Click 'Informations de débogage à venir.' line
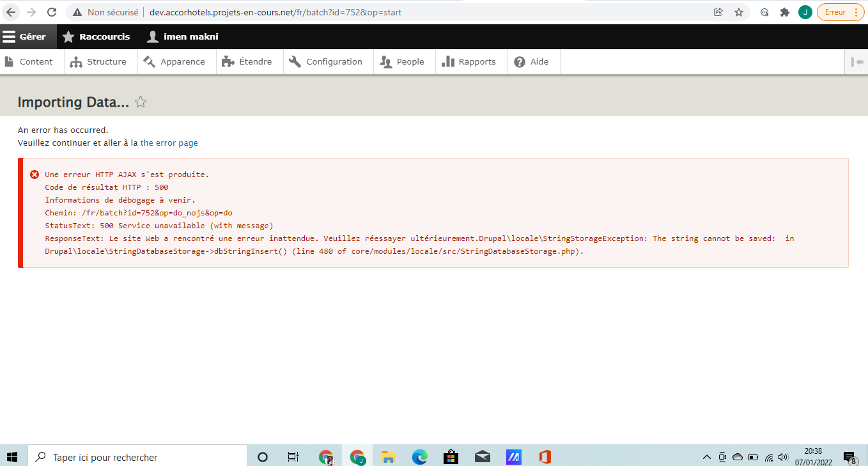The height and width of the screenshot is (466, 868). (x=120, y=200)
